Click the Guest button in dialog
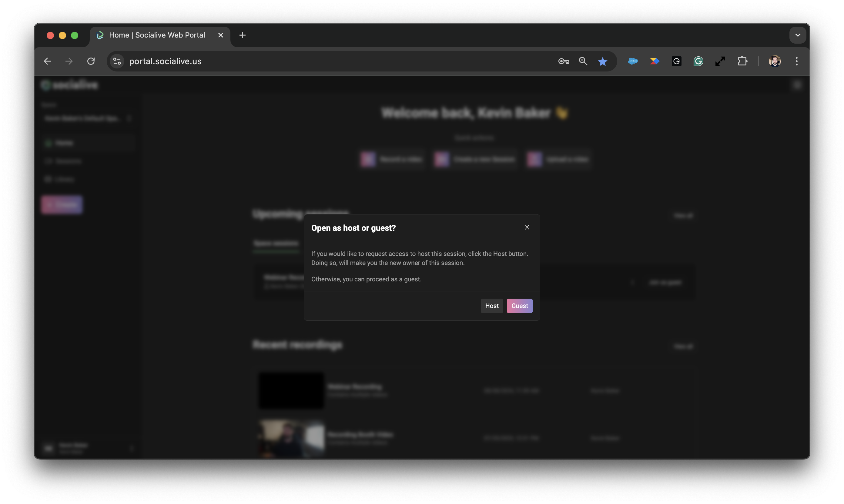Viewport: 844px width, 504px height. click(519, 306)
